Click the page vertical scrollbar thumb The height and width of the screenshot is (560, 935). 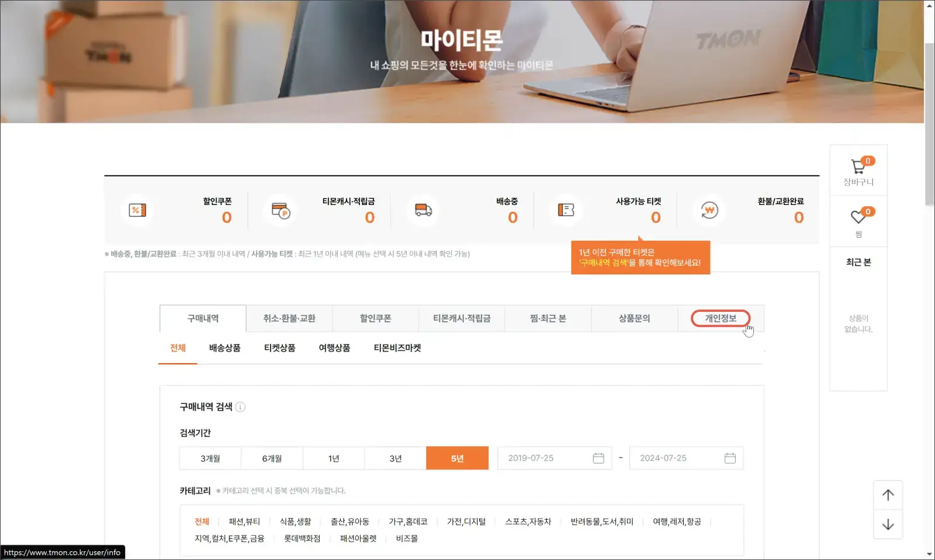click(930, 124)
